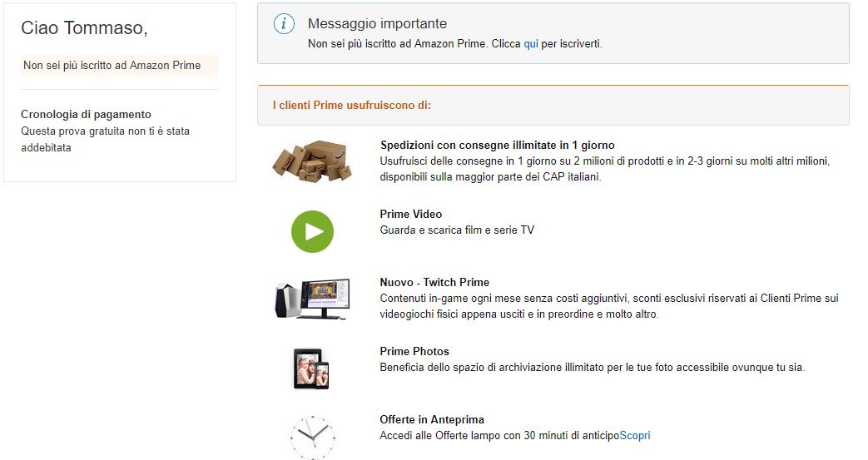Click 'Guarda e scarica film' description text
The image size is (868, 460).
(457, 230)
